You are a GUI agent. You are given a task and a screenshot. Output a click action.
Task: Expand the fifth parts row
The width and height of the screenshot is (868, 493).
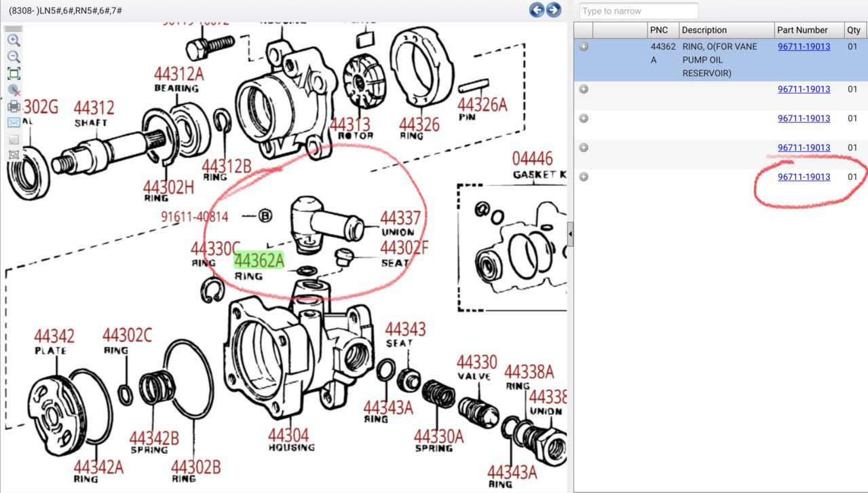click(x=584, y=177)
